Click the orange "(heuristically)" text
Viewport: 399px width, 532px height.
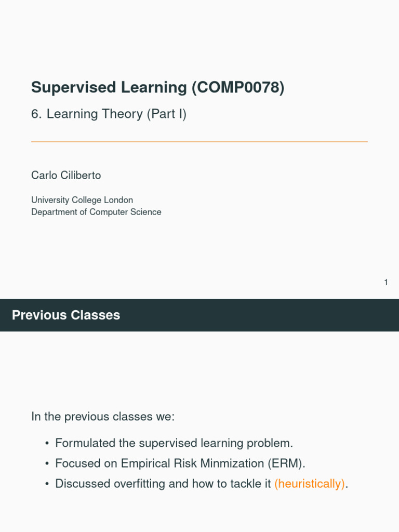point(310,484)
